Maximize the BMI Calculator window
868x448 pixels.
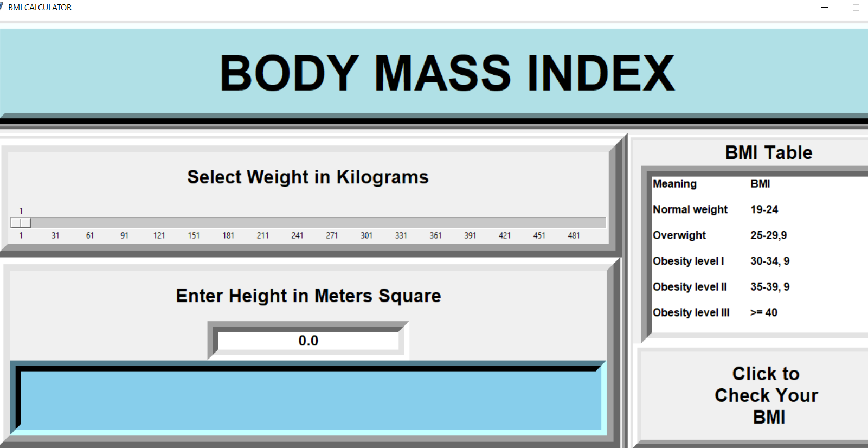click(856, 8)
